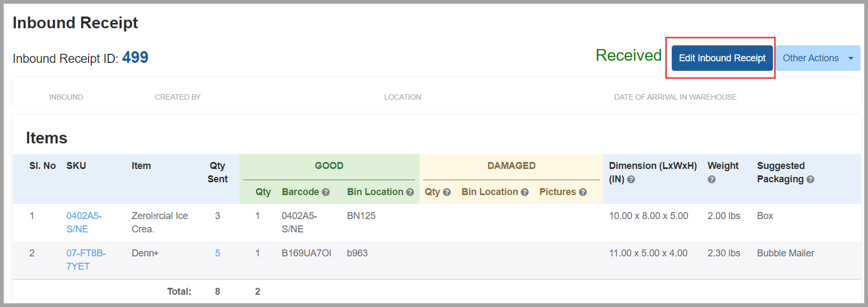This screenshot has height=307, width=868.
Task: Click help icon next to GOOD Bin Location
Action: [x=410, y=192]
